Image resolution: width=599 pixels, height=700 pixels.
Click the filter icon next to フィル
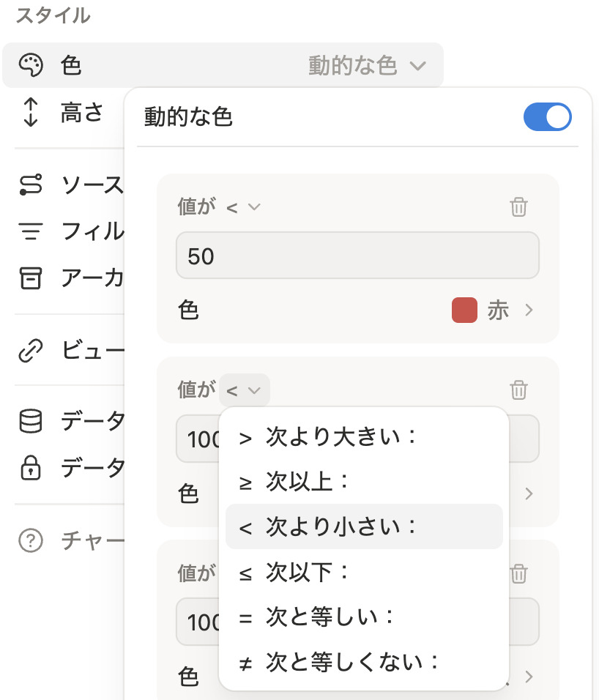click(31, 231)
